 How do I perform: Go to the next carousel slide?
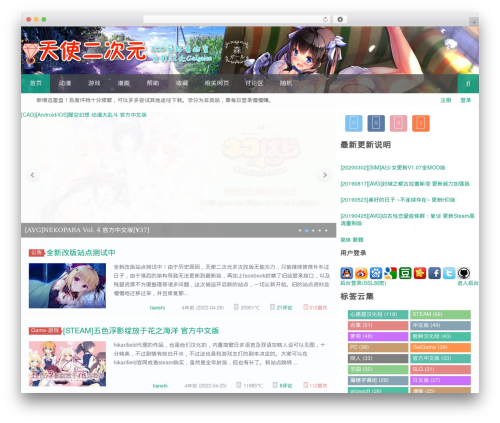click(325, 175)
